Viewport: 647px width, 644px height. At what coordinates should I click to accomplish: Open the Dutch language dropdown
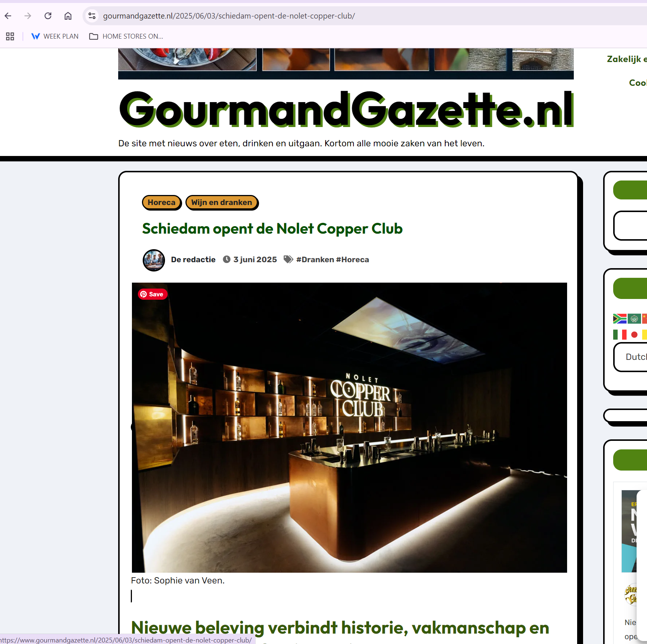(x=631, y=357)
